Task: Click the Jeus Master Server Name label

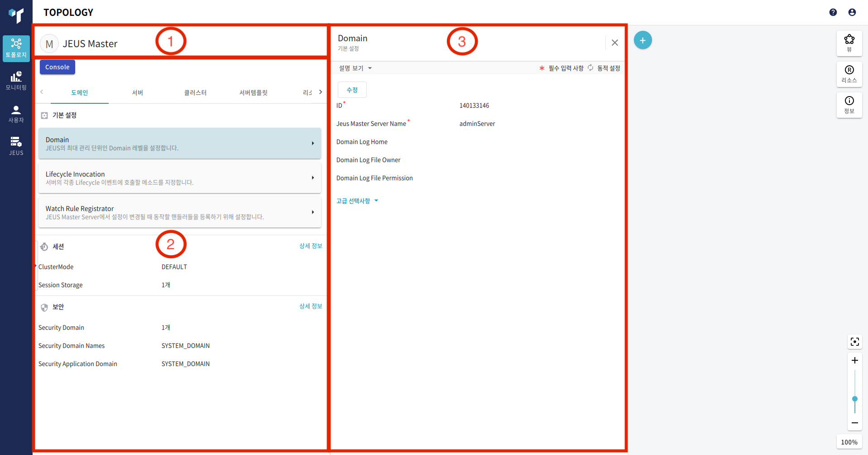Action: point(371,124)
